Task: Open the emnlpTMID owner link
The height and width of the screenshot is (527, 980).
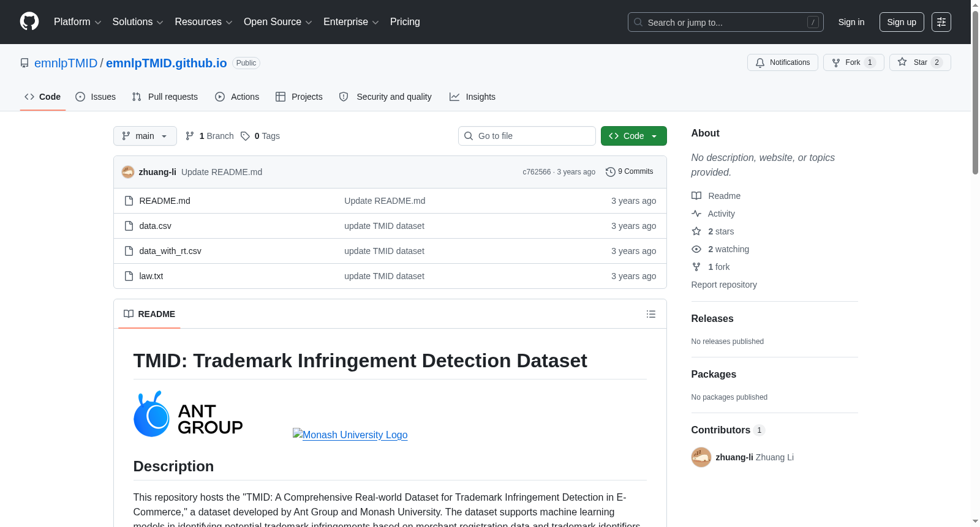Action: (x=66, y=63)
